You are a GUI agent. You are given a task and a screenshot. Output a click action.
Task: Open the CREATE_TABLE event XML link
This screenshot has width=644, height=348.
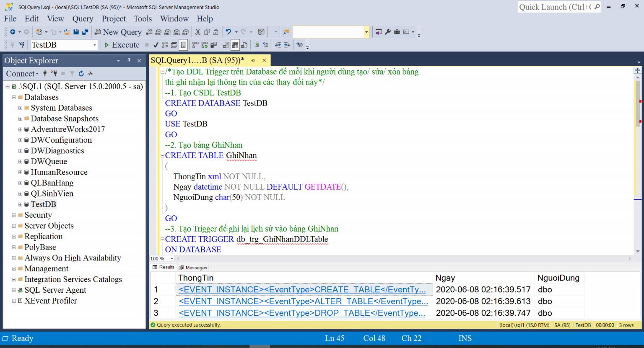click(x=302, y=290)
